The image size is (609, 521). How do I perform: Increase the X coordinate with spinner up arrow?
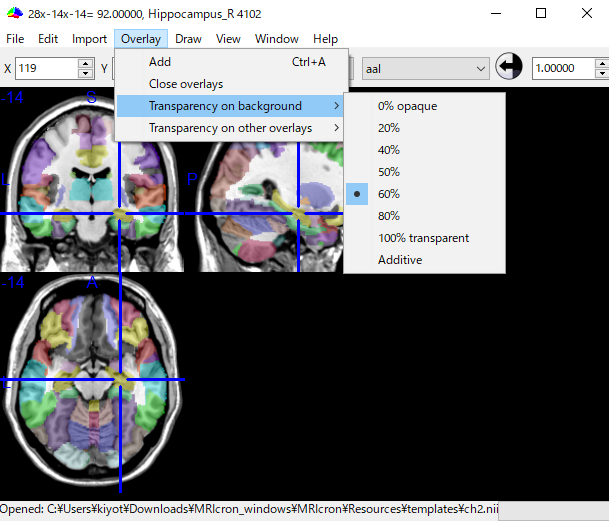pos(85,63)
